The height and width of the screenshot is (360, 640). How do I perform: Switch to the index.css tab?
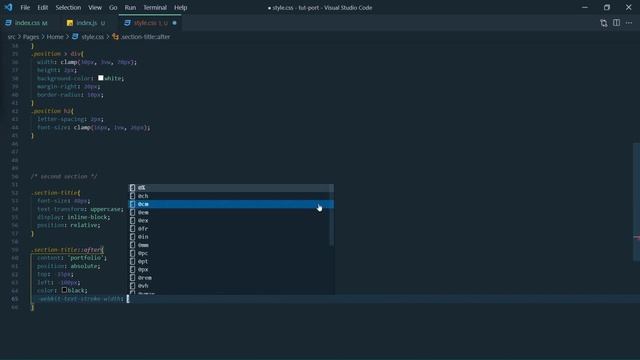(27, 23)
